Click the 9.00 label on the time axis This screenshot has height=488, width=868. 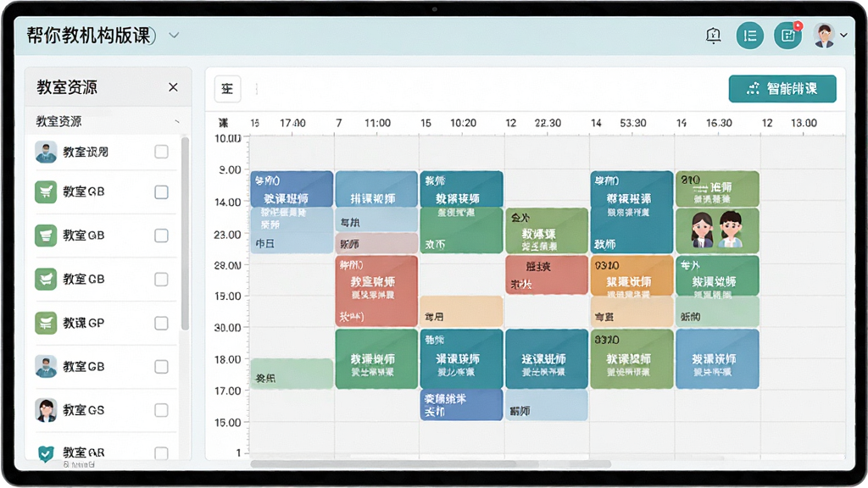(230, 169)
